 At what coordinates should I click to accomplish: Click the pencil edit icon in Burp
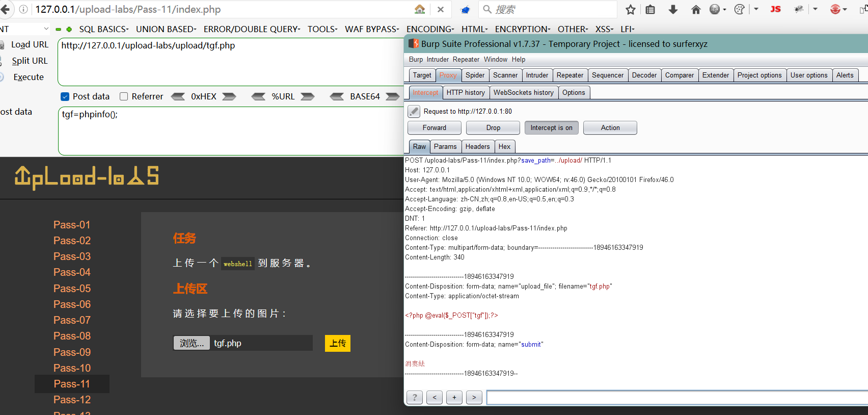pos(414,111)
